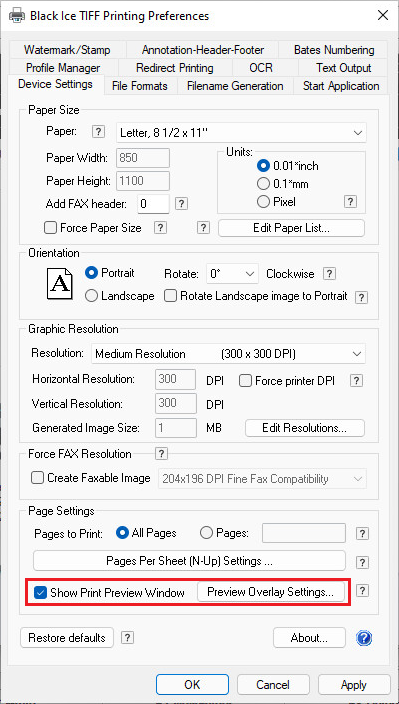Image resolution: width=399 pixels, height=704 pixels.
Task: Click the help icon next to Paper
Action: point(98,132)
